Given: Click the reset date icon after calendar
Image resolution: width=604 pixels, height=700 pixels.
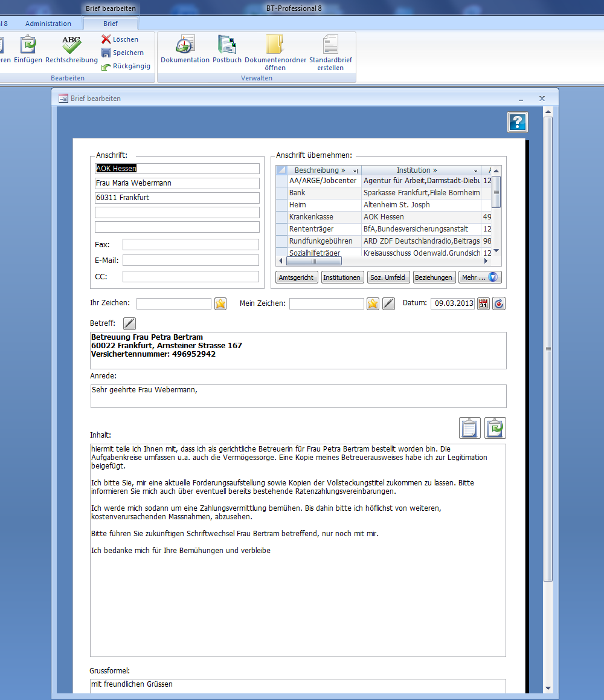Looking at the screenshot, I should click(x=499, y=303).
